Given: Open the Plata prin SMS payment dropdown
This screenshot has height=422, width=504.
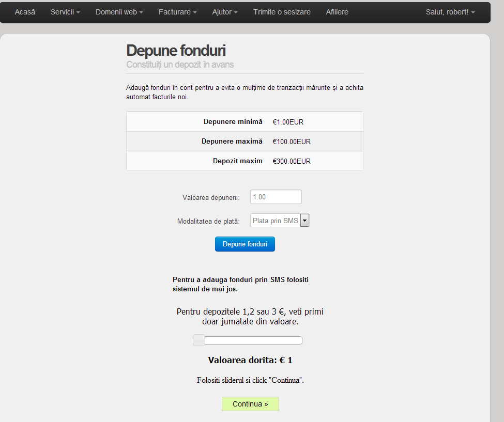Looking at the screenshot, I should (x=279, y=221).
